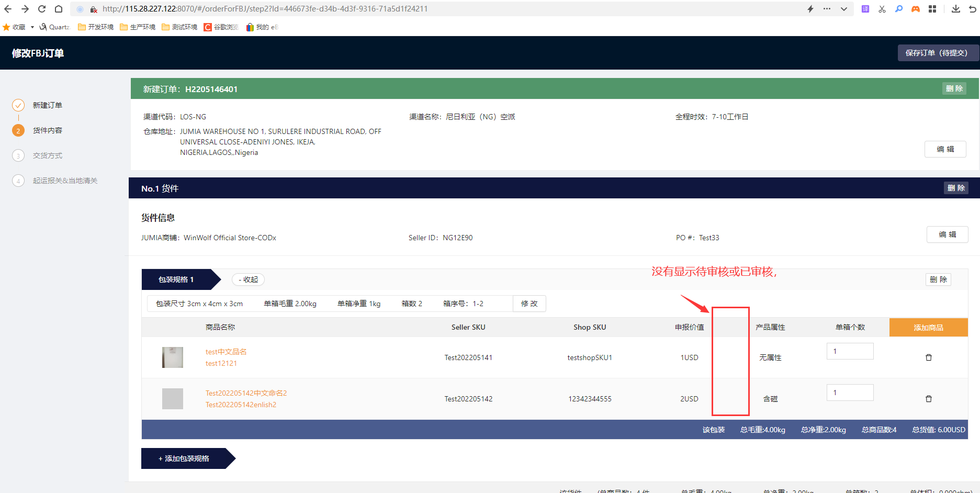Screen dimensions: 980x493
Task: Expand the address bar dropdown chevron
Action: tap(844, 9)
